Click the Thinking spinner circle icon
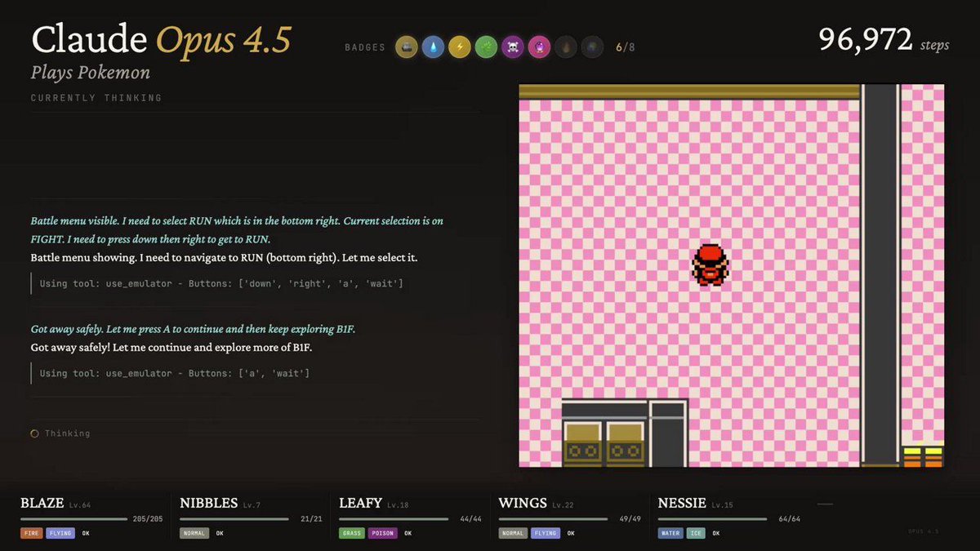Image resolution: width=980 pixels, height=551 pixels. click(x=34, y=433)
